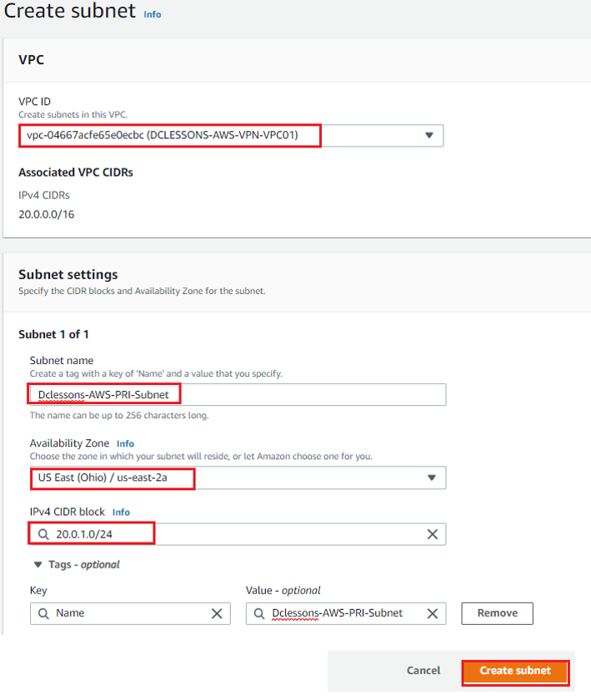The image size is (591, 700).
Task: Click into the tag Key input field
Action: click(x=130, y=613)
